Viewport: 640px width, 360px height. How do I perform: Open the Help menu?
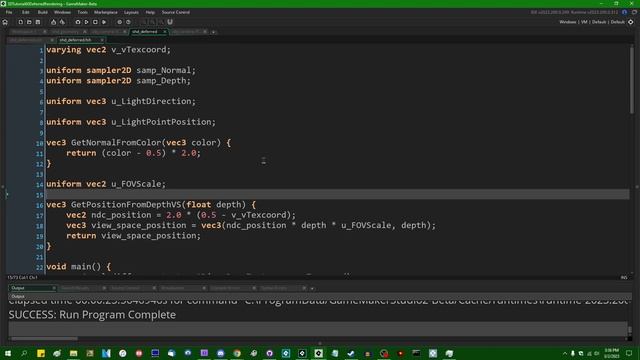click(x=150, y=12)
